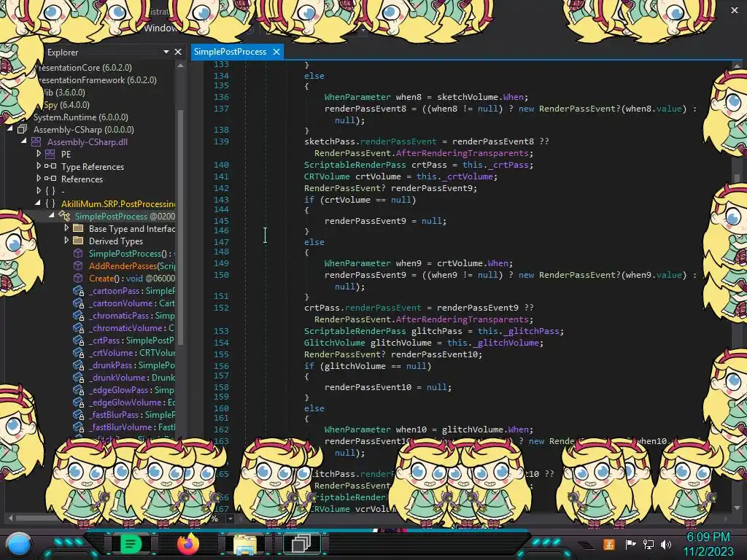Click the _chromaticPass field icon
This screenshot has height=560, width=747.
point(78,316)
